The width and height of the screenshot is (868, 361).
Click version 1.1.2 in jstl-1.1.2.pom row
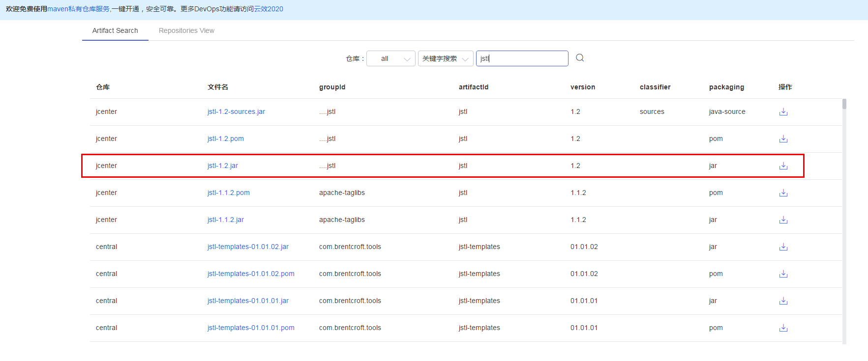(x=578, y=193)
